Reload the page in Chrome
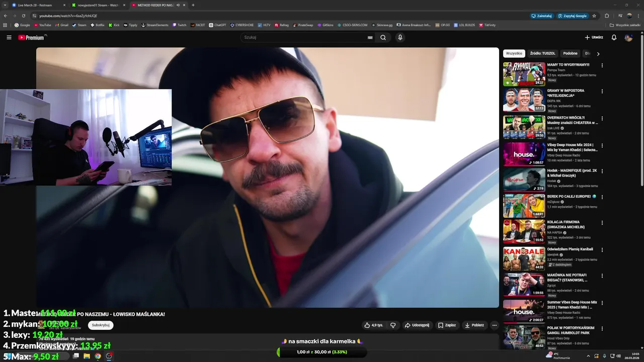 pyautogui.click(x=23, y=16)
